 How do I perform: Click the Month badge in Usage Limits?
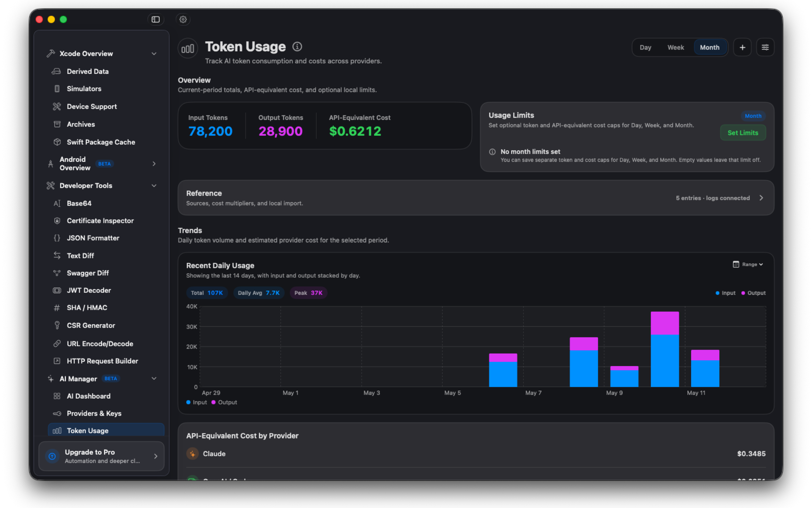tap(753, 116)
